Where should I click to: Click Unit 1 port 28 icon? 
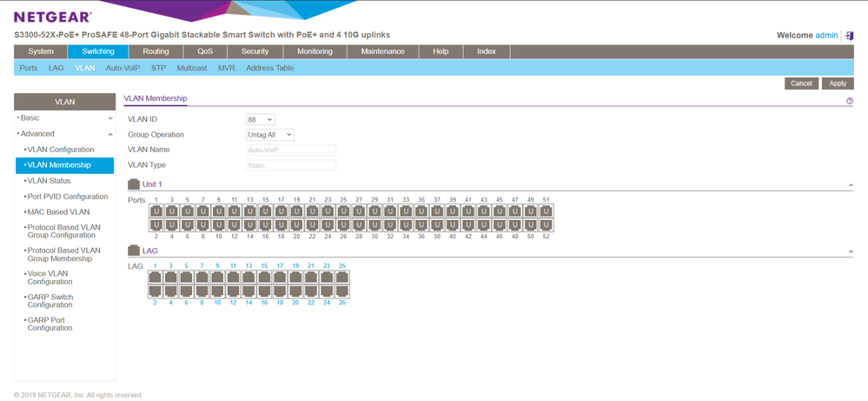(x=359, y=225)
